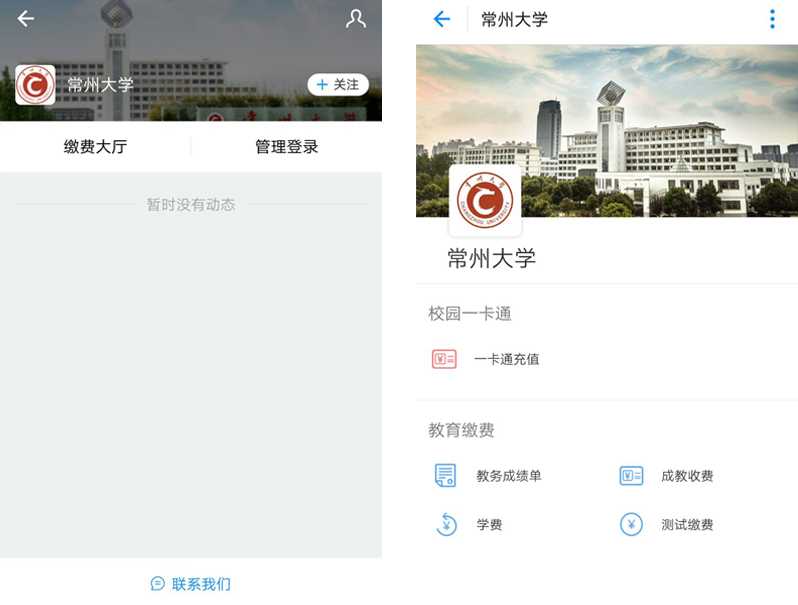798x605 pixels.
Task: Click the 学费 yen refresh icon
Action: pos(446,525)
